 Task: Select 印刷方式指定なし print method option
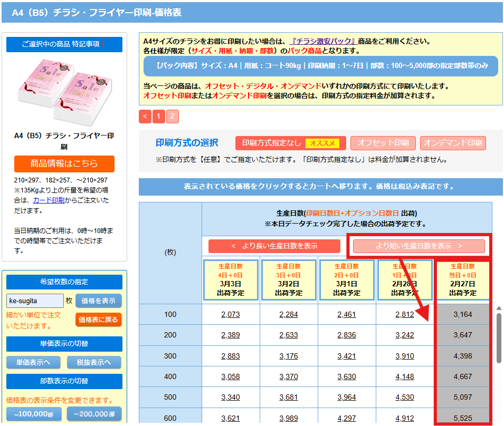tap(290, 143)
